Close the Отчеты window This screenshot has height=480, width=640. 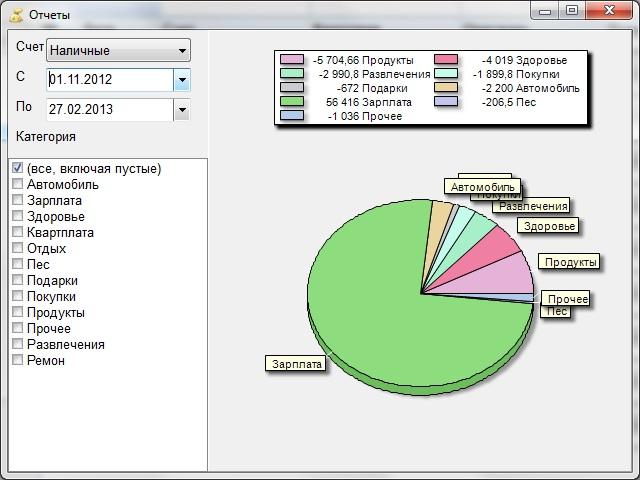point(610,11)
